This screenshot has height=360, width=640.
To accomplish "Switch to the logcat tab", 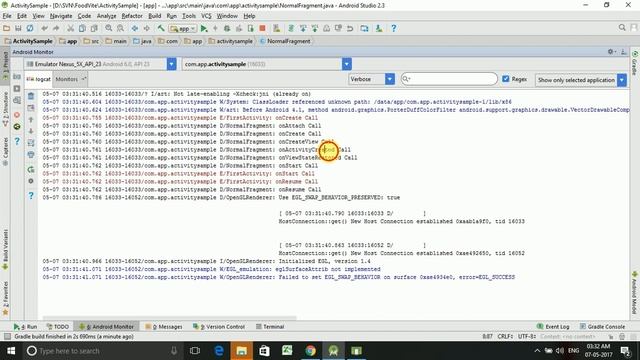I will pos(39,79).
